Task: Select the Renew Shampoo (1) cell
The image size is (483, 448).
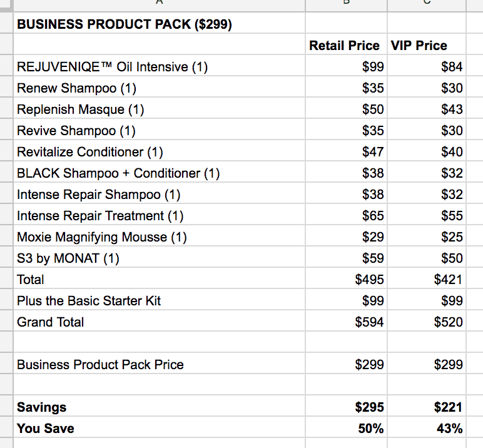Action: (77, 88)
